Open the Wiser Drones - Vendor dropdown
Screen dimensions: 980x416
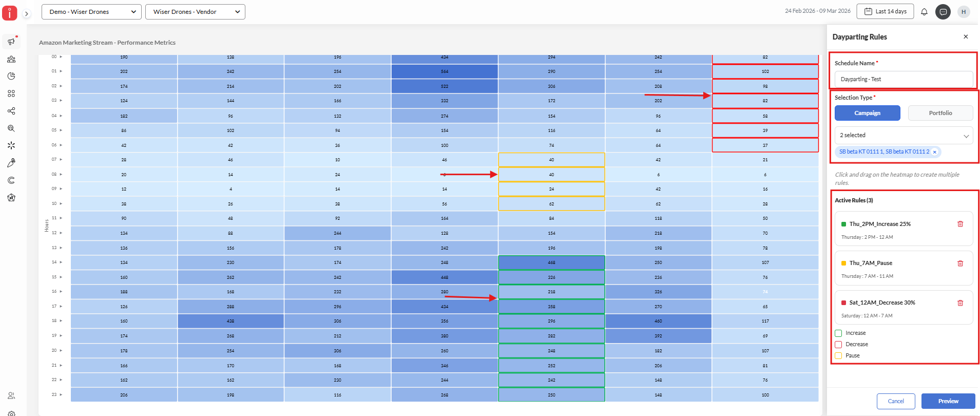196,12
